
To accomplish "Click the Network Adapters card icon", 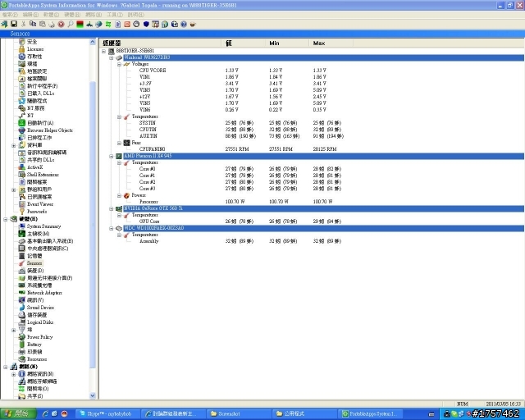I will tap(22, 293).
